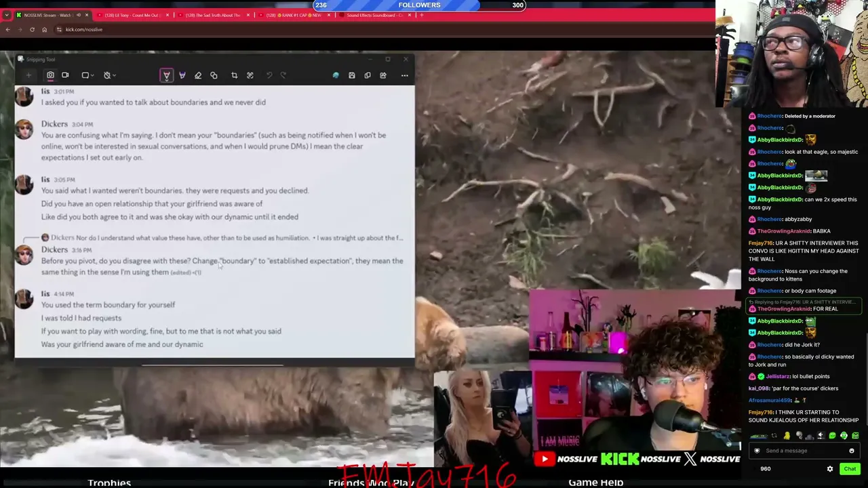Send the message with the Chat button
Image resolution: width=868 pixels, height=488 pixels.
coord(850,469)
